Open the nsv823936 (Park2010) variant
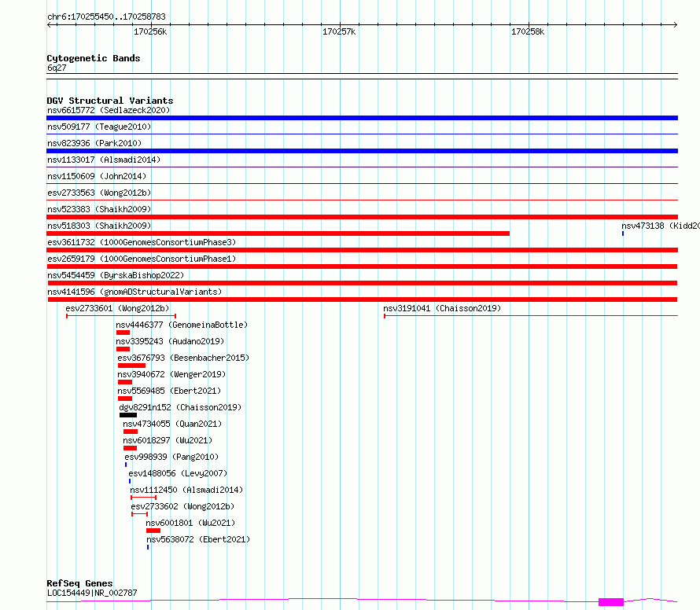700x610 pixels. pos(94,143)
